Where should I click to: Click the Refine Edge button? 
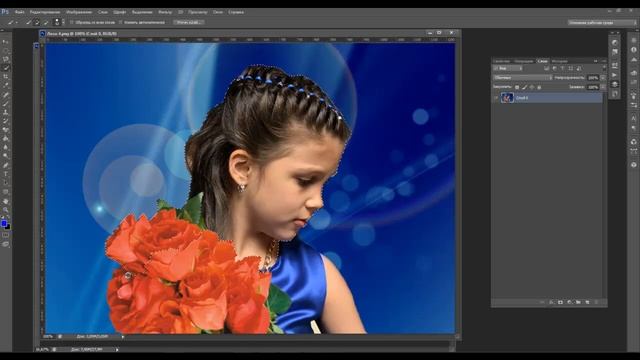coord(189,22)
